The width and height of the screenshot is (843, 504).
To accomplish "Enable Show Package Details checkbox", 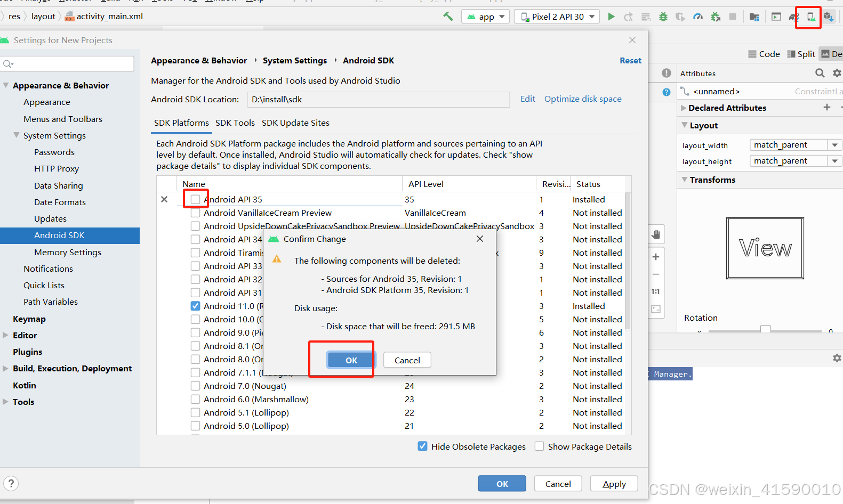I will pyautogui.click(x=540, y=446).
